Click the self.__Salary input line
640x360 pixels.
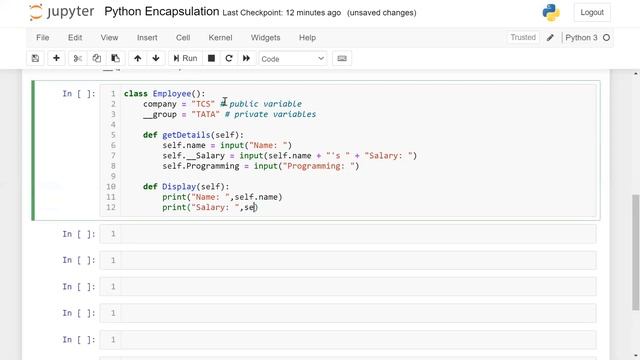[x=289, y=156]
